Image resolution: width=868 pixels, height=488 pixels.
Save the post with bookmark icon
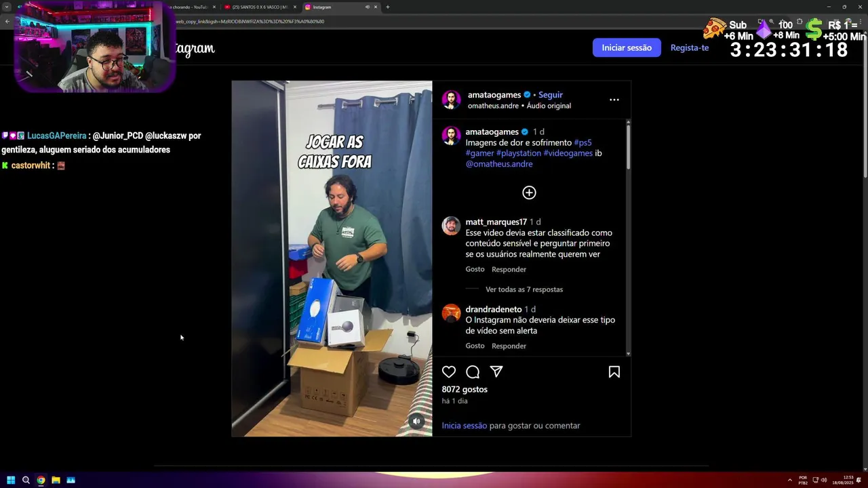(614, 371)
